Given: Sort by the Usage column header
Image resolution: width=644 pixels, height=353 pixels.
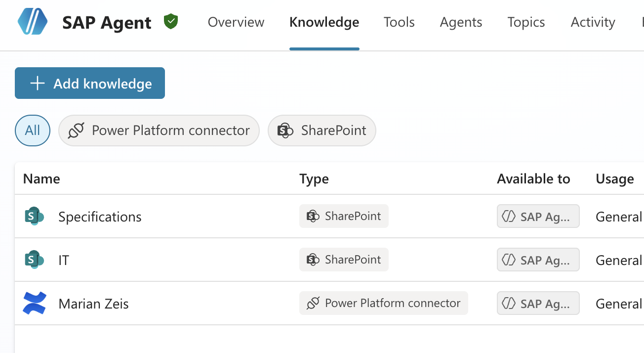Looking at the screenshot, I should pyautogui.click(x=615, y=179).
